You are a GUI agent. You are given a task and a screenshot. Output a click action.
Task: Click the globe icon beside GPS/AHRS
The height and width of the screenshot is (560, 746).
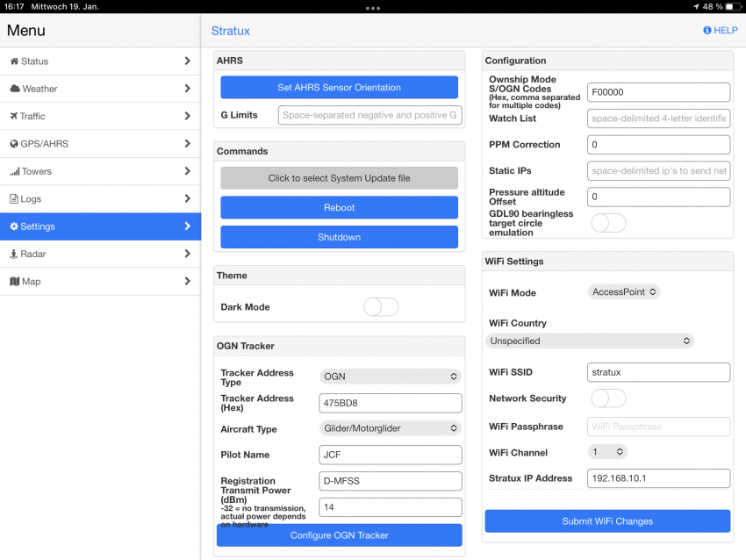pyautogui.click(x=14, y=144)
